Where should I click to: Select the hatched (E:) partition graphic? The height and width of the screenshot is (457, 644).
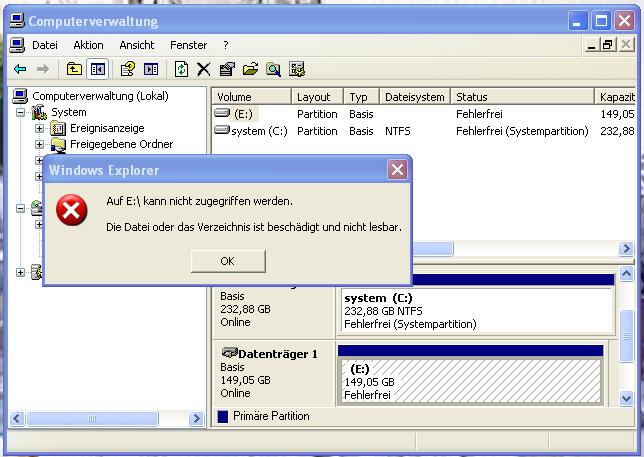470,381
